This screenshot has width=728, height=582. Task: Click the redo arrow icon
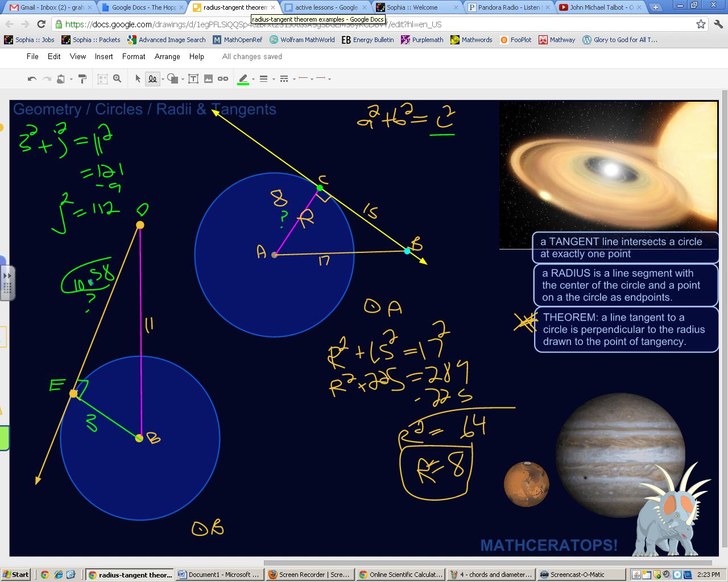(47, 79)
